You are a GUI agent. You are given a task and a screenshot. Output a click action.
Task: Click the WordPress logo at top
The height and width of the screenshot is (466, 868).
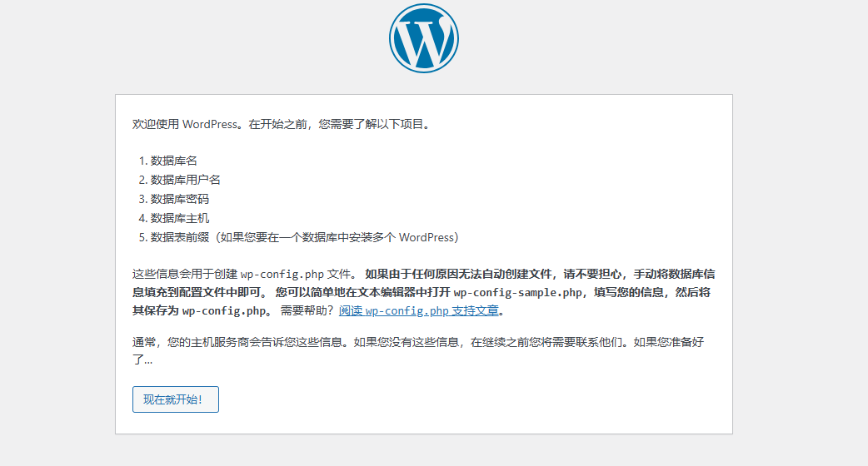pyautogui.click(x=423, y=38)
